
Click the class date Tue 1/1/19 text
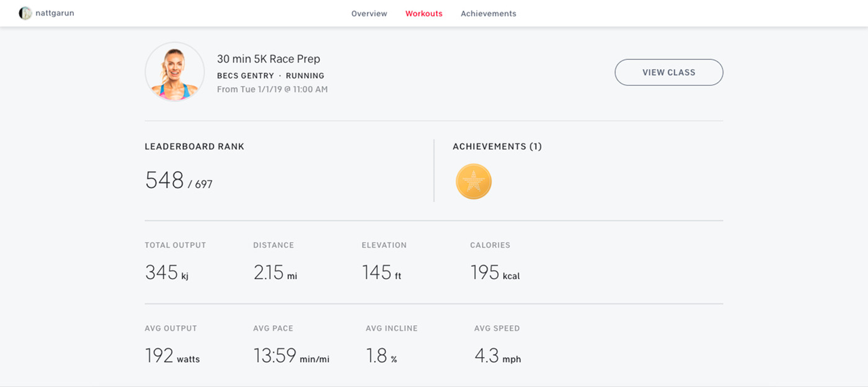coord(273,90)
